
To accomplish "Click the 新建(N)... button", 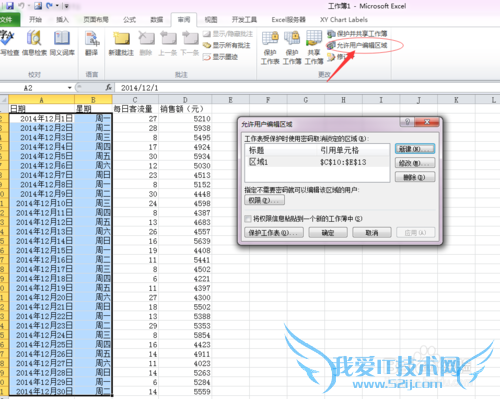I will click(415, 149).
